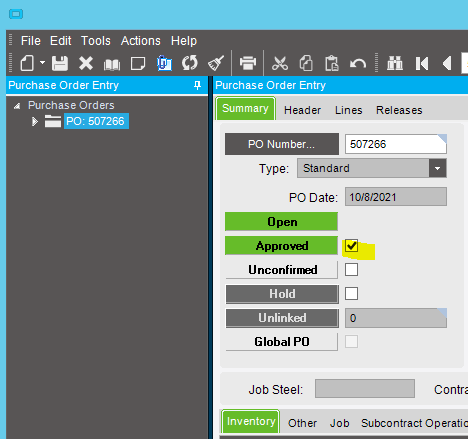Click the open book toolbar icon

tap(112, 64)
